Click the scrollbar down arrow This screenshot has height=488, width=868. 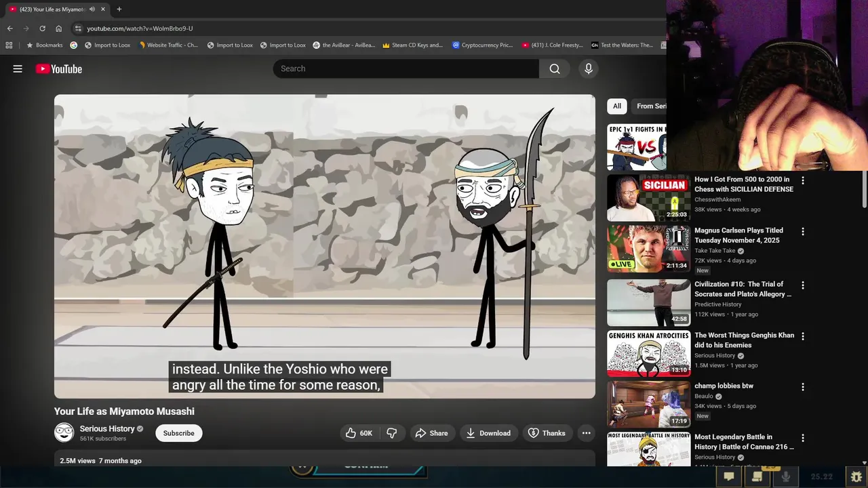(x=864, y=462)
